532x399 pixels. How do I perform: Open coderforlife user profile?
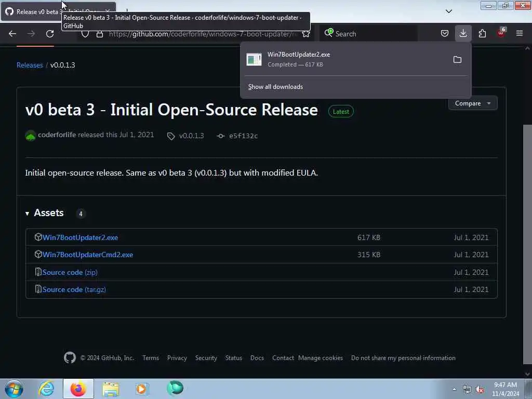click(x=57, y=135)
